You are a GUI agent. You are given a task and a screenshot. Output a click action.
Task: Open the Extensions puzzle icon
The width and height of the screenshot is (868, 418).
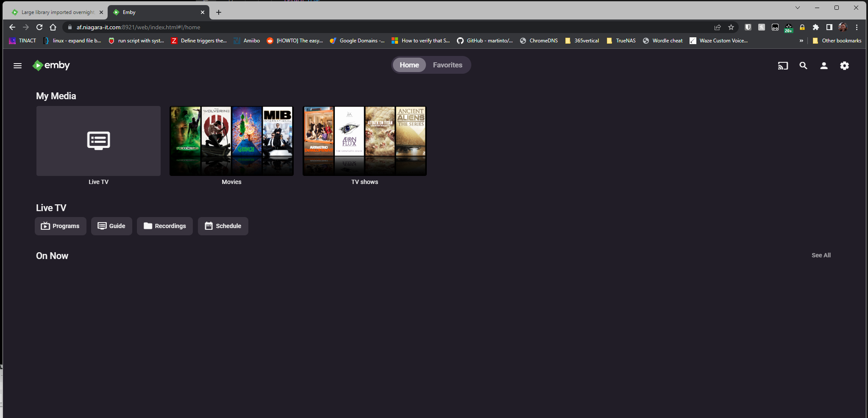[816, 27]
